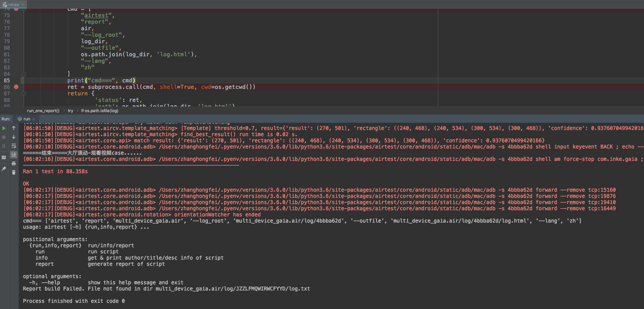Click the print("cmd===", cmd) code line

[101, 81]
